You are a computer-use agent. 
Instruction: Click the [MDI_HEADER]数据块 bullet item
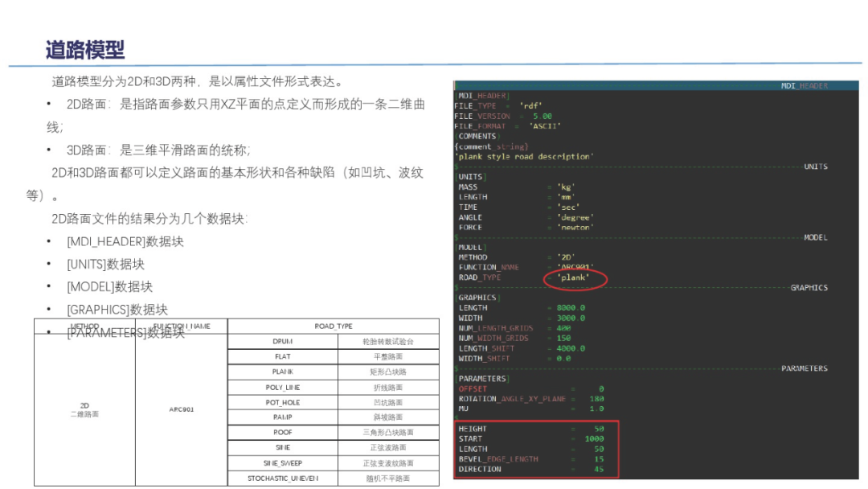(x=125, y=241)
